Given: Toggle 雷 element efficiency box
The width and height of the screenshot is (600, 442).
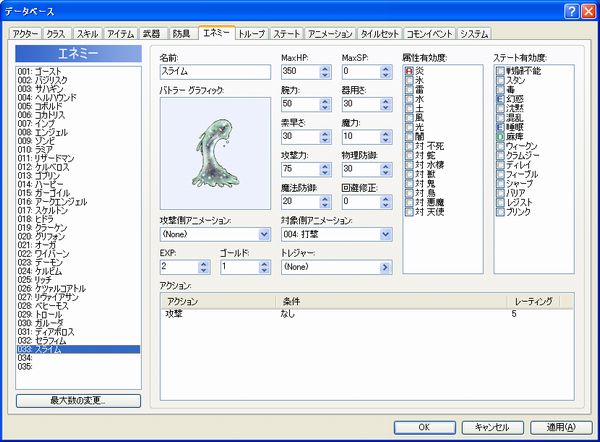Looking at the screenshot, I should tap(409, 90).
